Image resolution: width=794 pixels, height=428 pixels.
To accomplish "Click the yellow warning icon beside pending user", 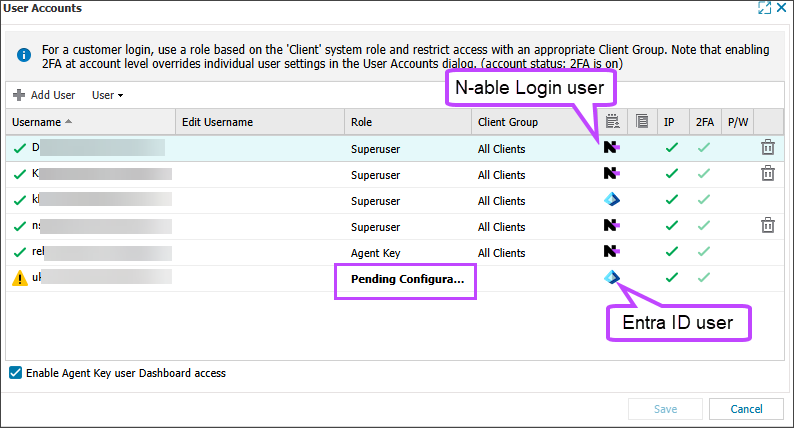I will pos(20,279).
